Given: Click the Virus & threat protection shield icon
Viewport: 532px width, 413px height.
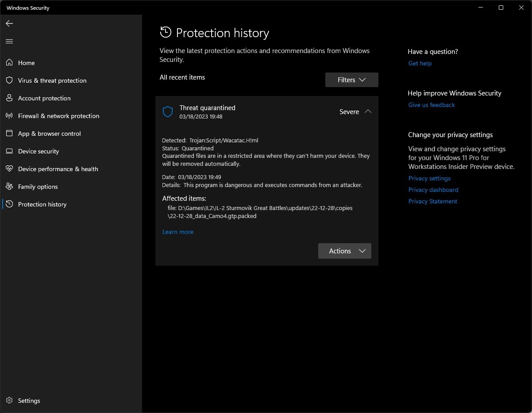Looking at the screenshot, I should 9,80.
